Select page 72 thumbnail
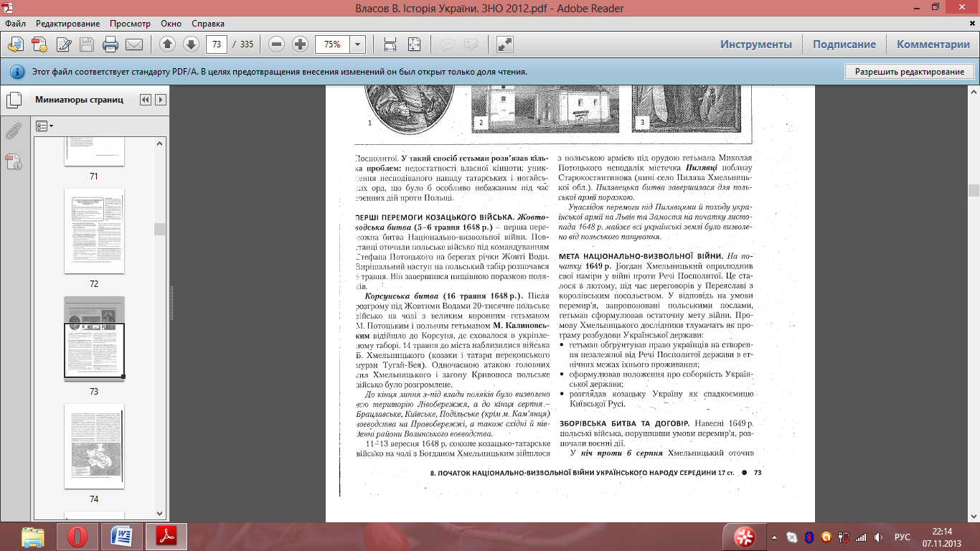Image resolution: width=980 pixels, height=551 pixels. tap(94, 231)
